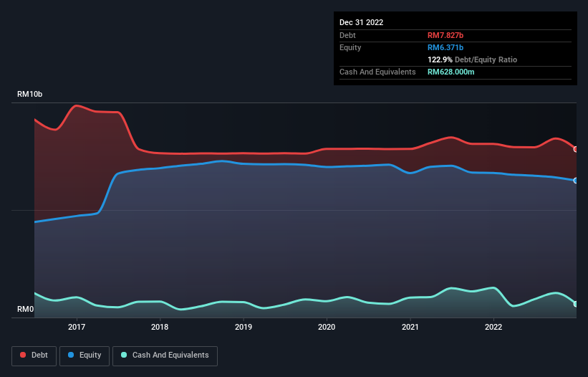Select the 2017 x-axis label
The height and width of the screenshot is (377, 588).
point(77,327)
